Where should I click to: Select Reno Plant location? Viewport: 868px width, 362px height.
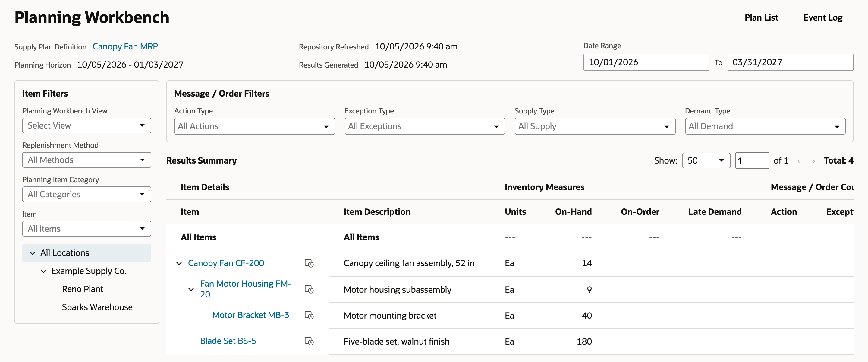(83, 289)
